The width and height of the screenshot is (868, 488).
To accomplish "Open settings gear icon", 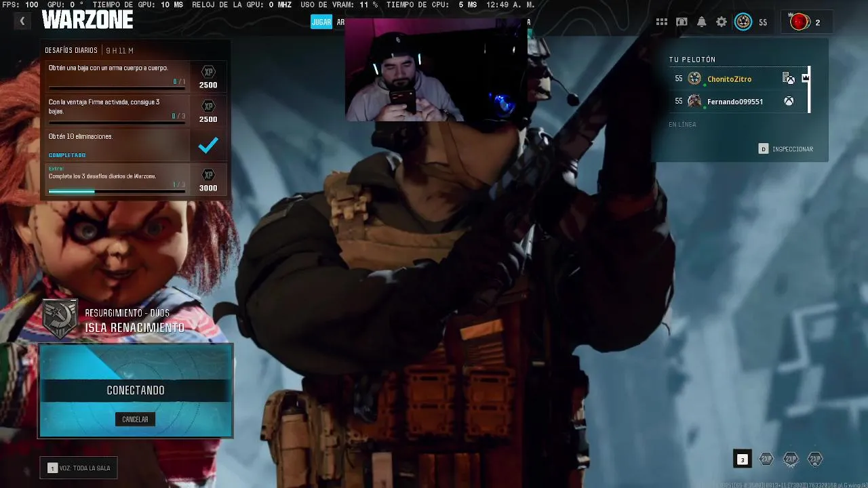I will 722,22.
